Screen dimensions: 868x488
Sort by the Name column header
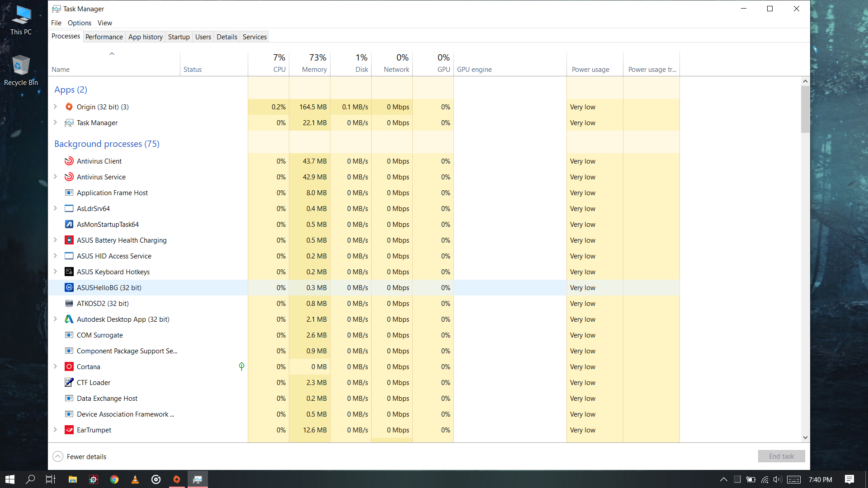pyautogui.click(x=114, y=64)
